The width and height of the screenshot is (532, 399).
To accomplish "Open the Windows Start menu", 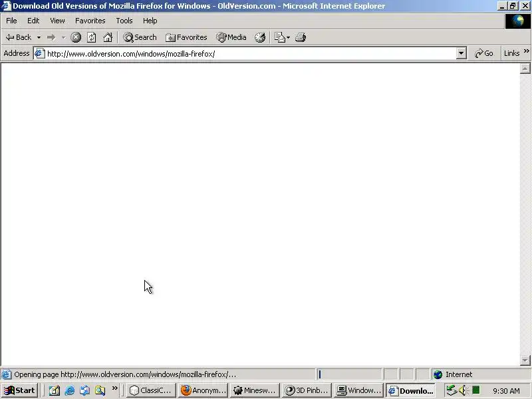I will click(20, 390).
